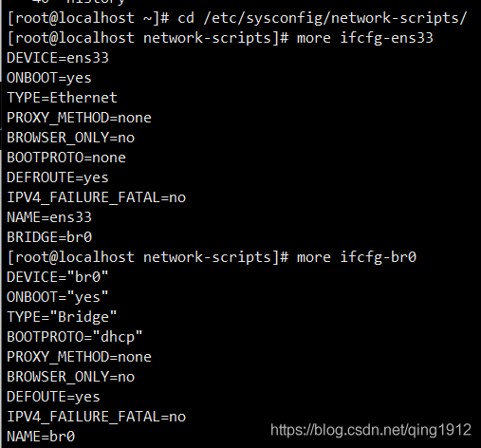Click the misspelled DEFOUTE=yes line
Screen dimensions: 481x448
click(53, 397)
